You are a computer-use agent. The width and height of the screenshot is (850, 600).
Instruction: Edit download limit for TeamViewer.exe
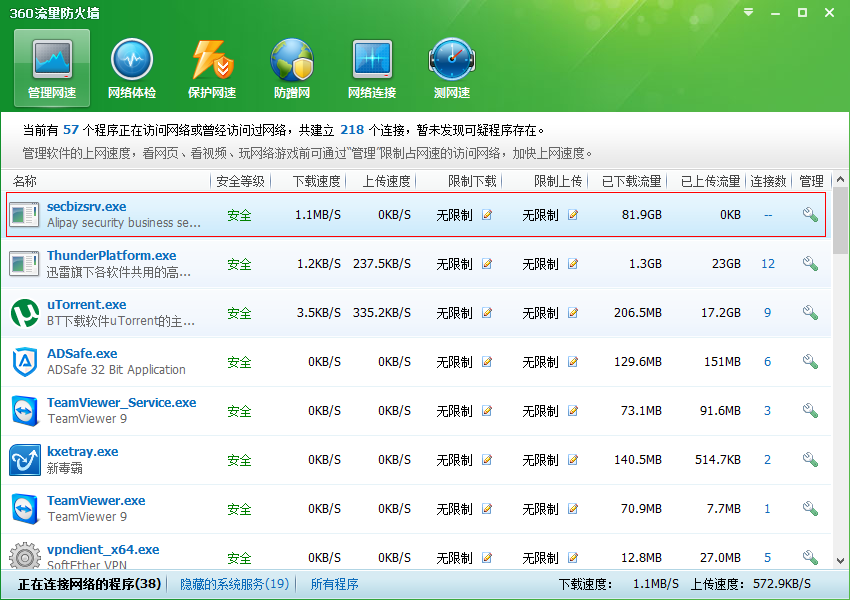click(x=487, y=508)
